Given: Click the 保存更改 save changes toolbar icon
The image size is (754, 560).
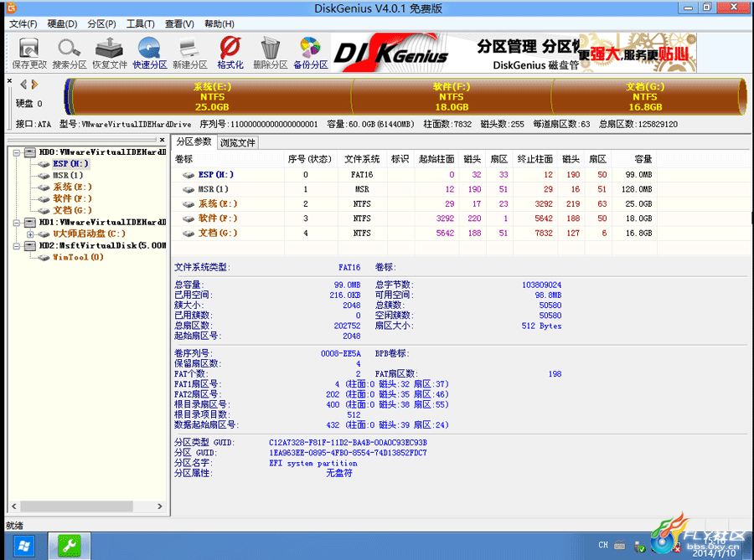Looking at the screenshot, I should (29, 54).
